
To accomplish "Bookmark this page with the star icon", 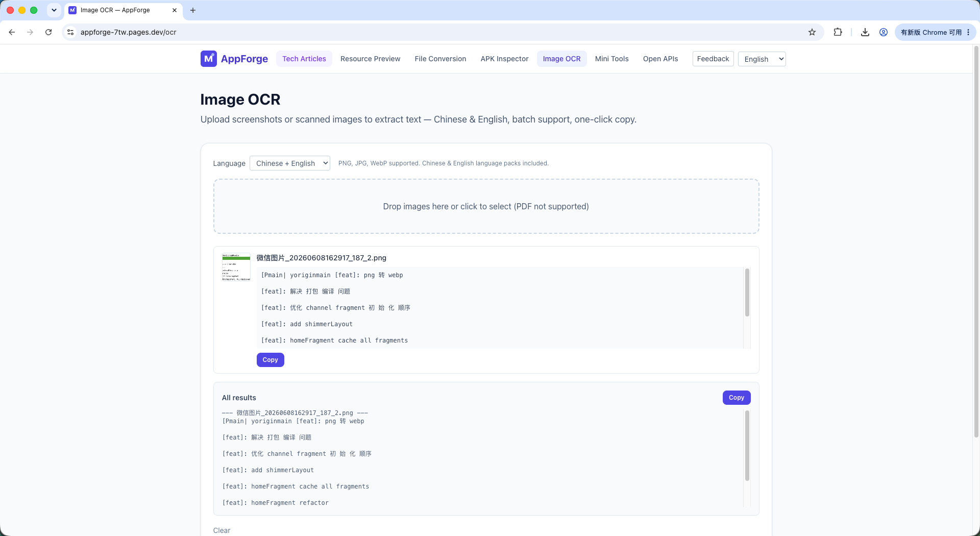I will click(x=812, y=32).
